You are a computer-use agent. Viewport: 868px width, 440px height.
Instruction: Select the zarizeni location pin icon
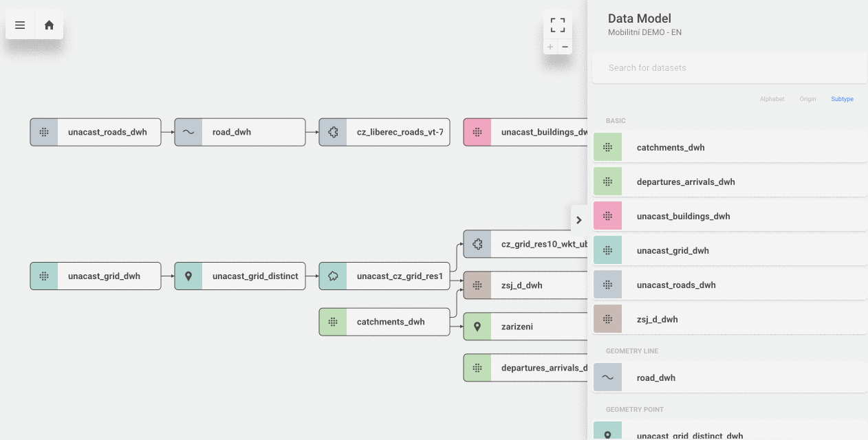(477, 327)
